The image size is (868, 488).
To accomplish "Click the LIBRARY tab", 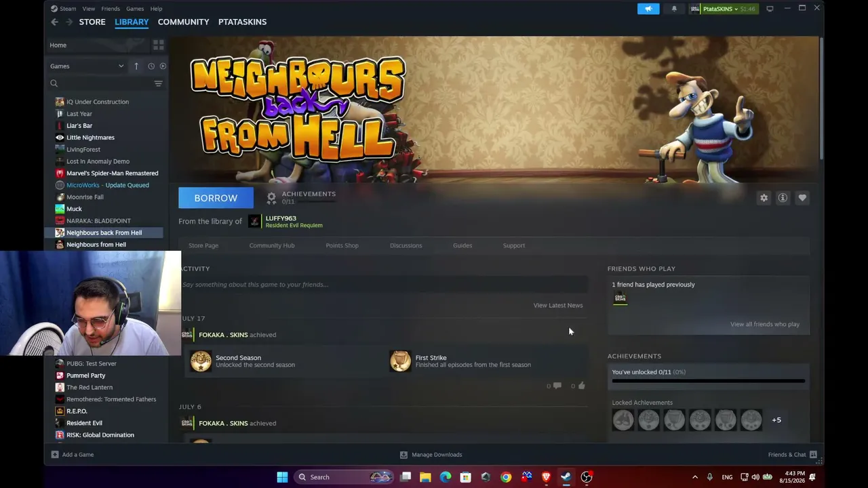I will click(132, 22).
